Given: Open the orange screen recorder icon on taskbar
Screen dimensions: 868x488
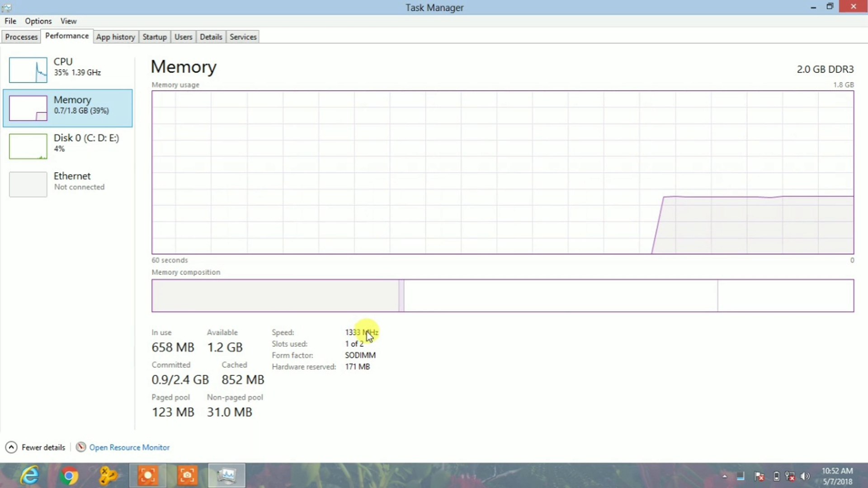Looking at the screenshot, I should pyautogui.click(x=148, y=475).
